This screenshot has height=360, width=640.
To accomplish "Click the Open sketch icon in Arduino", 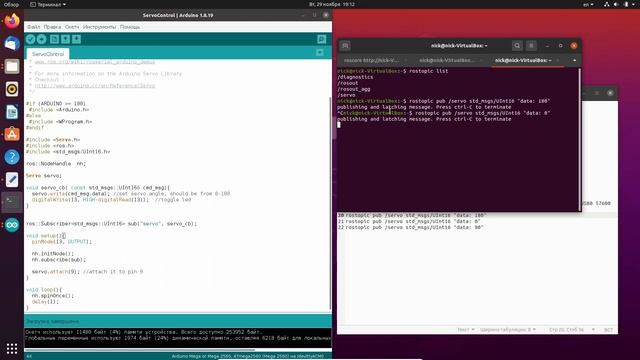I will [x=65, y=39].
